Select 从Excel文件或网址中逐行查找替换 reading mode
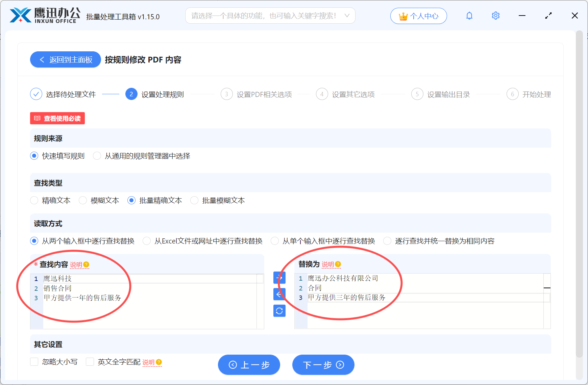 (x=146, y=241)
